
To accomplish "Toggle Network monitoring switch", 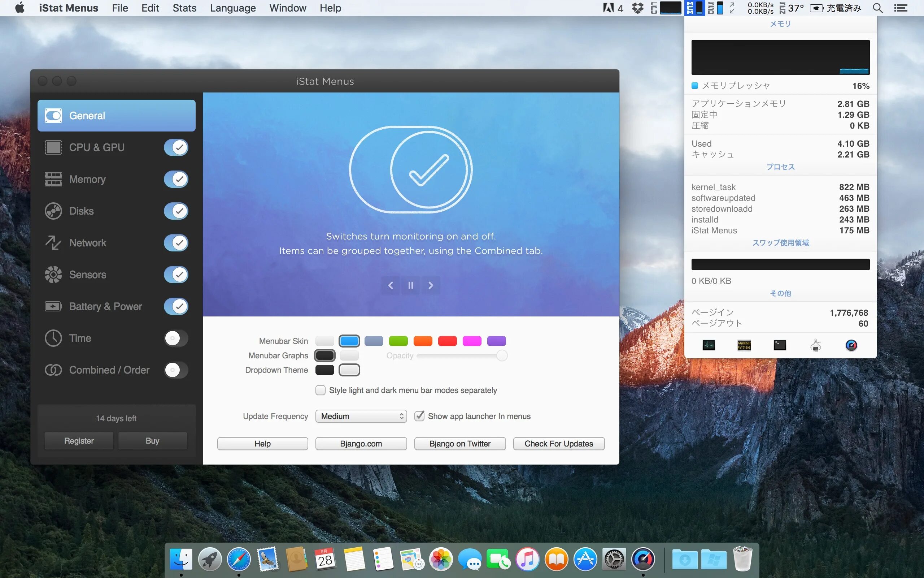I will (x=176, y=243).
